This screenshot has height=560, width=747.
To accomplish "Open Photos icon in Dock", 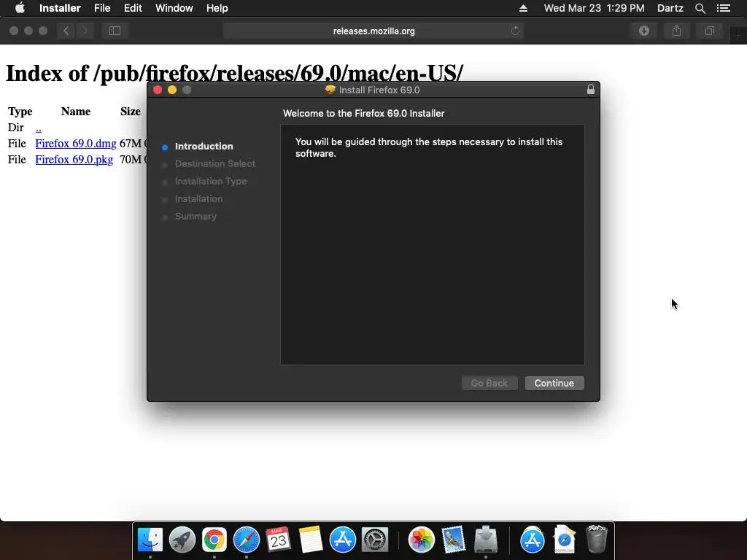I will (x=421, y=540).
